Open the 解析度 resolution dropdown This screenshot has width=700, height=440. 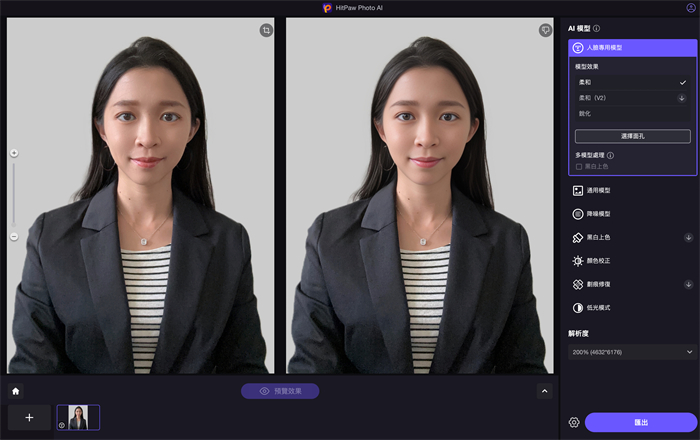[631, 352]
